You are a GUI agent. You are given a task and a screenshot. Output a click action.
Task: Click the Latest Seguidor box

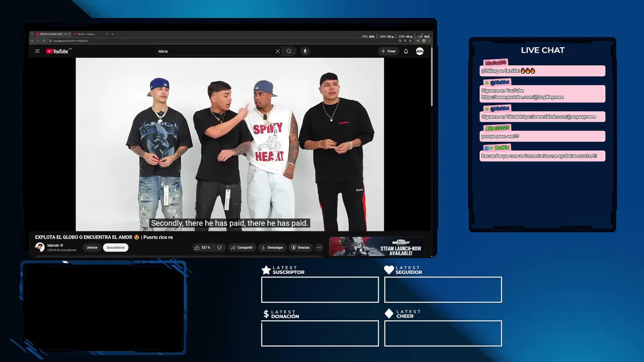(x=443, y=290)
